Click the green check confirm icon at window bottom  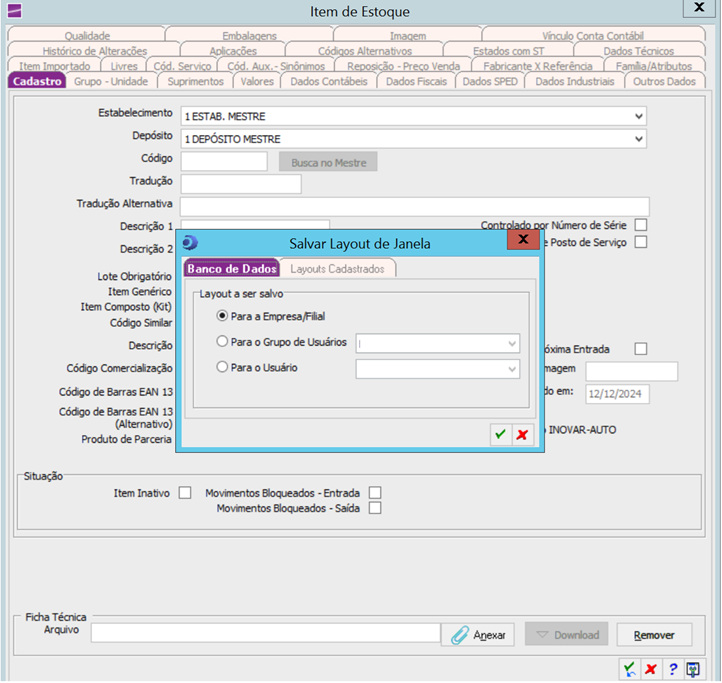(629, 669)
